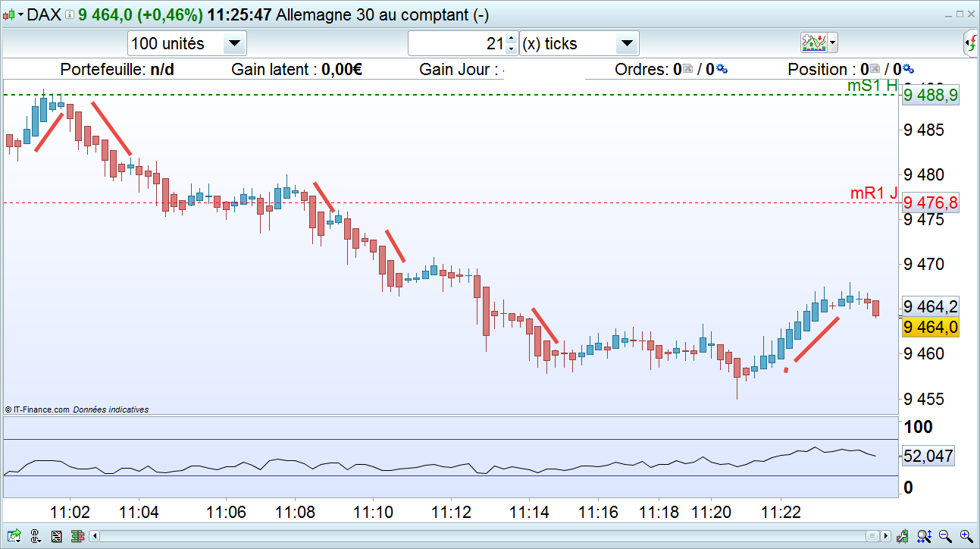Click the chart export arrow icon
This screenshot has width=980, height=549.
[x=14, y=536]
